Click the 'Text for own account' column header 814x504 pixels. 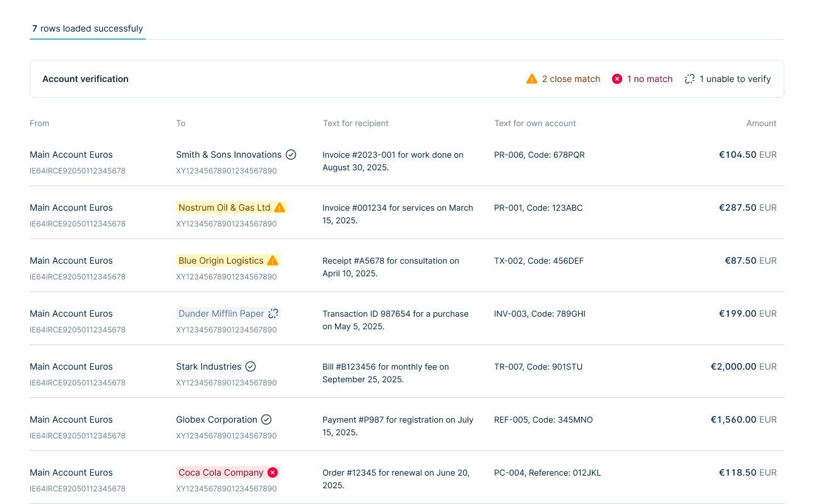coord(535,123)
